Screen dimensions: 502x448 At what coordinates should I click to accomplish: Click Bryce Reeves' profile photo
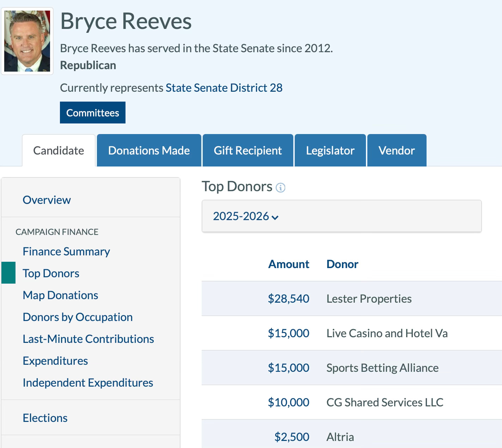tap(27, 41)
